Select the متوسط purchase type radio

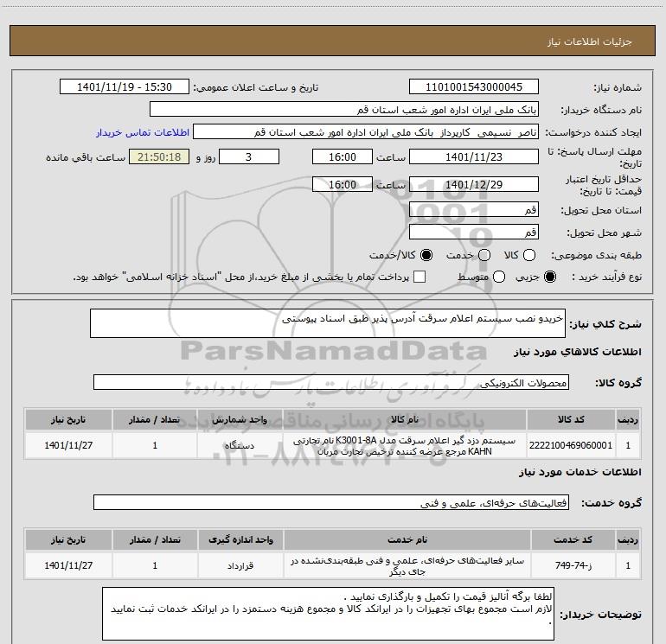tap(499, 277)
